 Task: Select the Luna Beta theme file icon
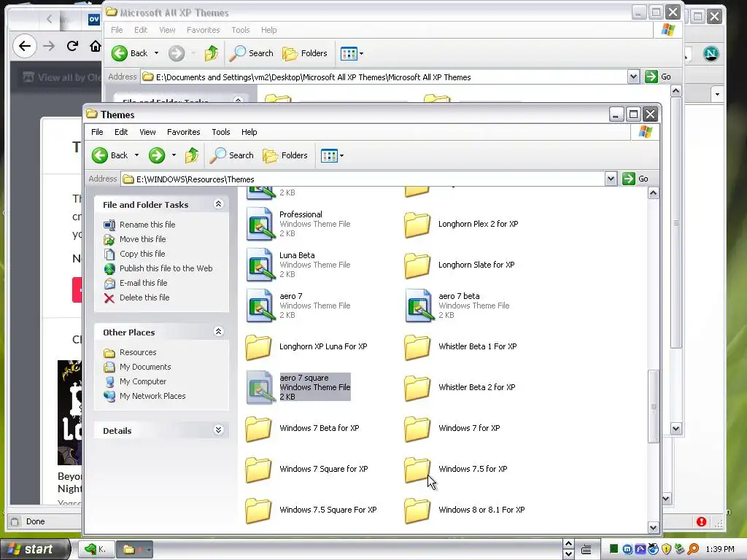(260, 265)
